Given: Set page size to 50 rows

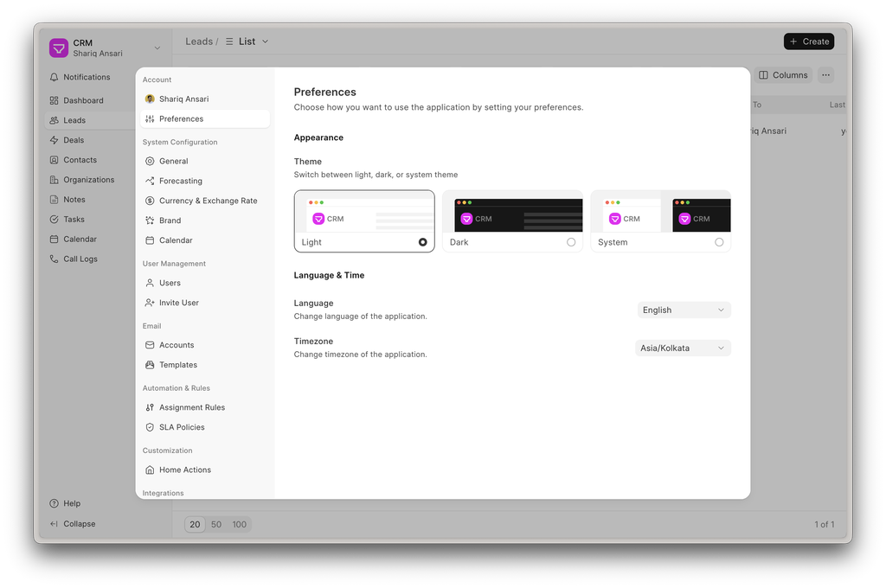Looking at the screenshot, I should coord(216,524).
